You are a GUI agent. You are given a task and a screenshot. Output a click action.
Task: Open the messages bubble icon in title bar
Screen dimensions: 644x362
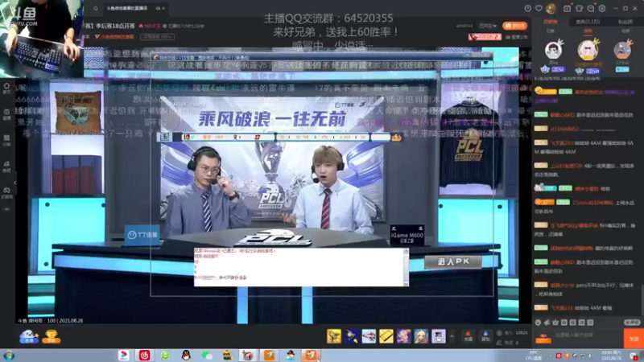(x=591, y=8)
